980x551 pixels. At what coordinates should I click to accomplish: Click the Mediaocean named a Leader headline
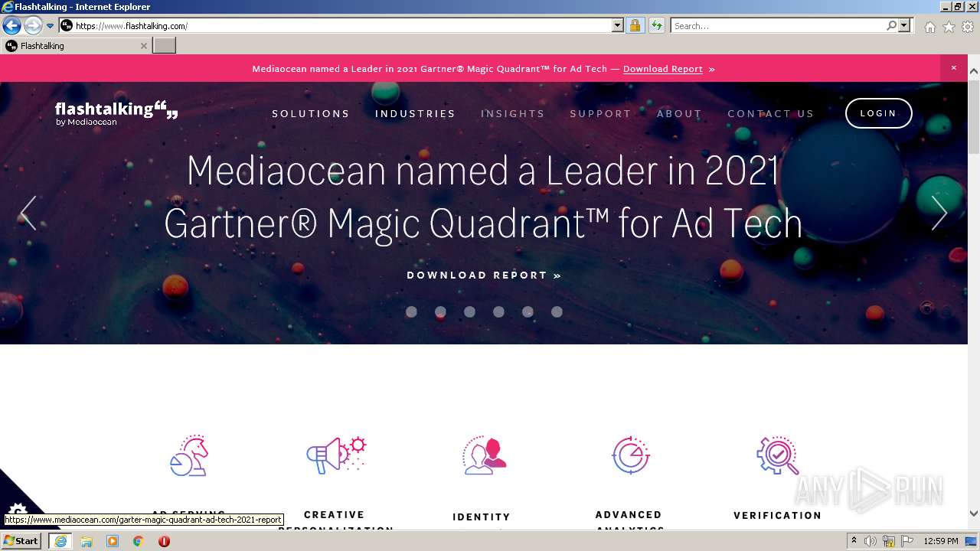(483, 197)
